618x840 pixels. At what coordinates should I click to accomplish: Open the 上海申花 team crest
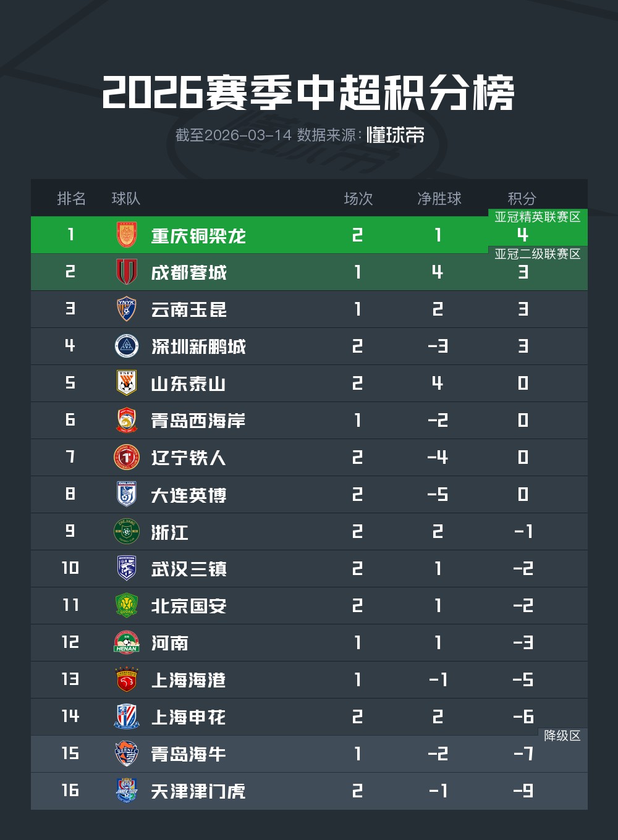(127, 716)
